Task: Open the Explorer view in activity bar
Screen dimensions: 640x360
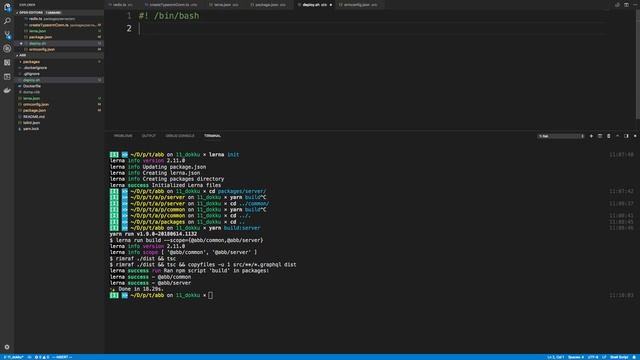Action: [7, 7]
